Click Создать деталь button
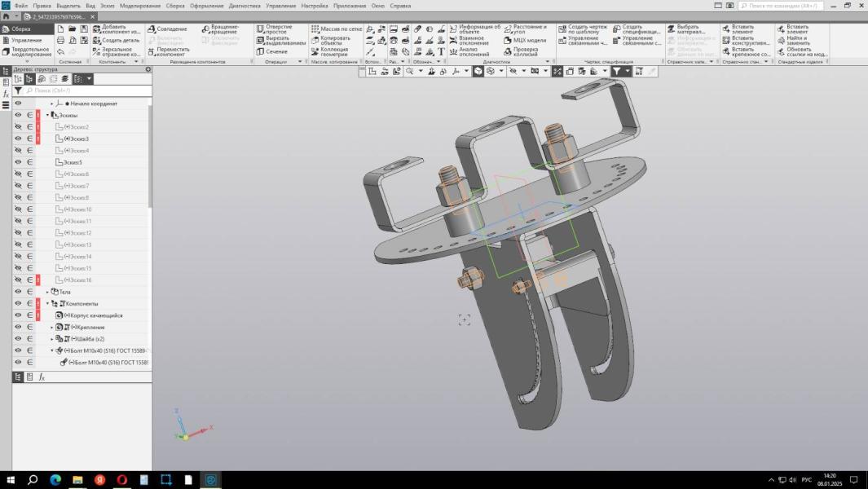The height and width of the screenshot is (489, 868). click(117, 41)
